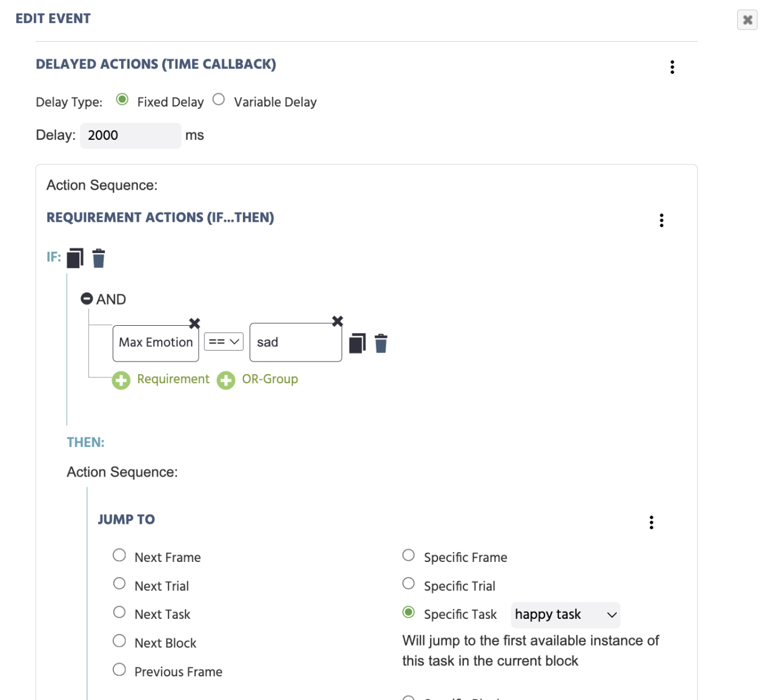Add a new OR-Group
The height and width of the screenshot is (700, 762).
pyautogui.click(x=258, y=380)
